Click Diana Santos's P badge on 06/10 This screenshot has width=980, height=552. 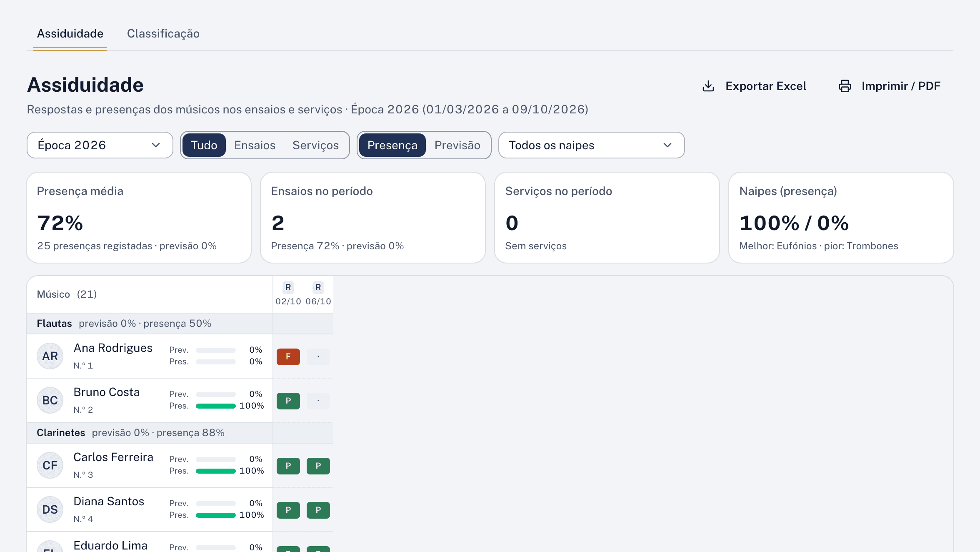pyautogui.click(x=318, y=510)
